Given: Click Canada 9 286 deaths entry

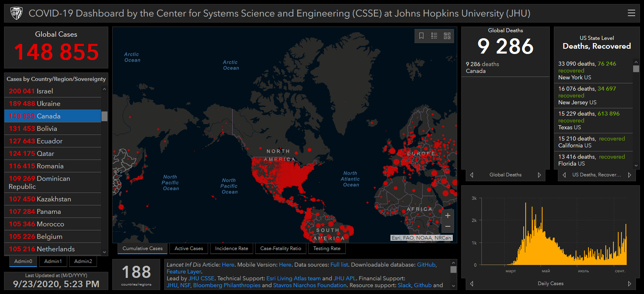Looking at the screenshot, I should [x=505, y=67].
